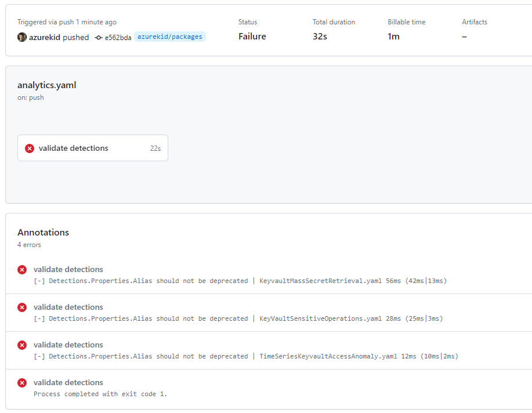
Task: Click the azurekid/packages branch badge
Action: [x=170, y=37]
